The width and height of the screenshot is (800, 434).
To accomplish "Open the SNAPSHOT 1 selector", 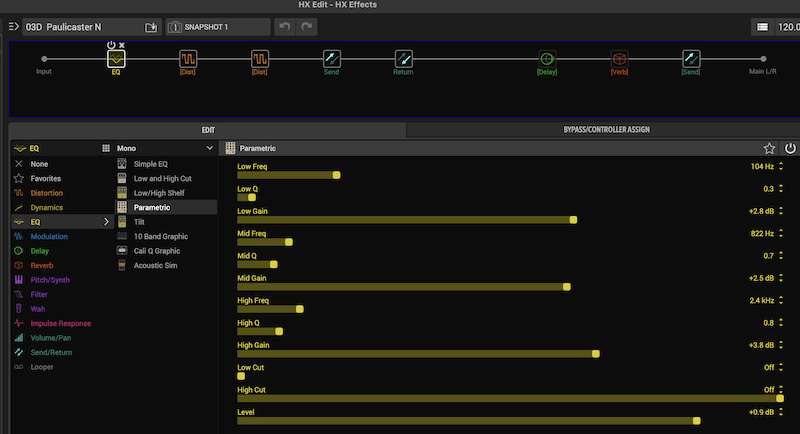I will [x=218, y=27].
